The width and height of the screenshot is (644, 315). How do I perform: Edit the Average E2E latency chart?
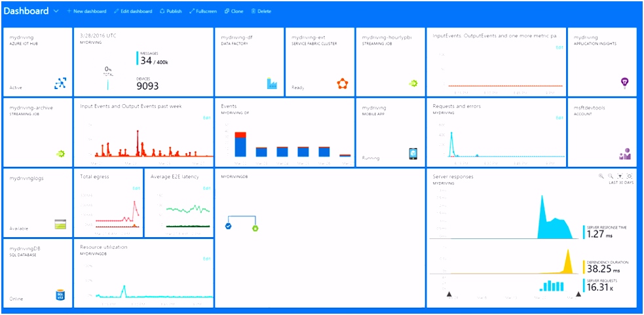pos(207,188)
